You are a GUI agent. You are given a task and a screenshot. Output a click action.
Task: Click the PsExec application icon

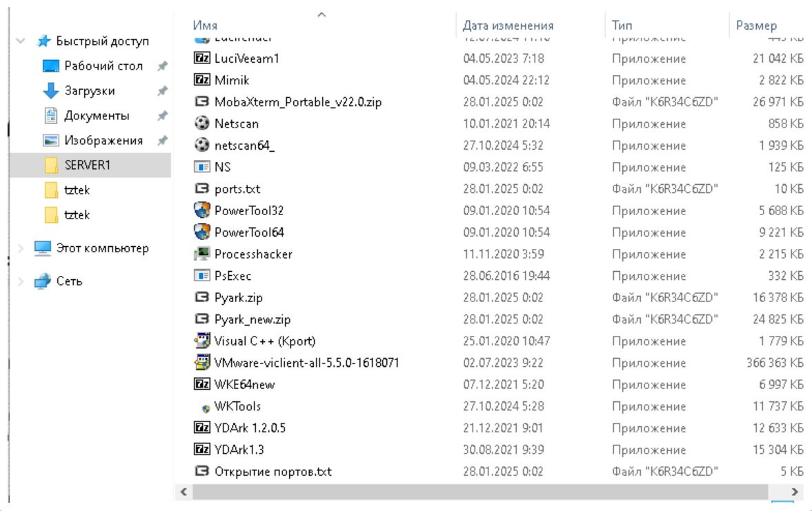[201, 275]
